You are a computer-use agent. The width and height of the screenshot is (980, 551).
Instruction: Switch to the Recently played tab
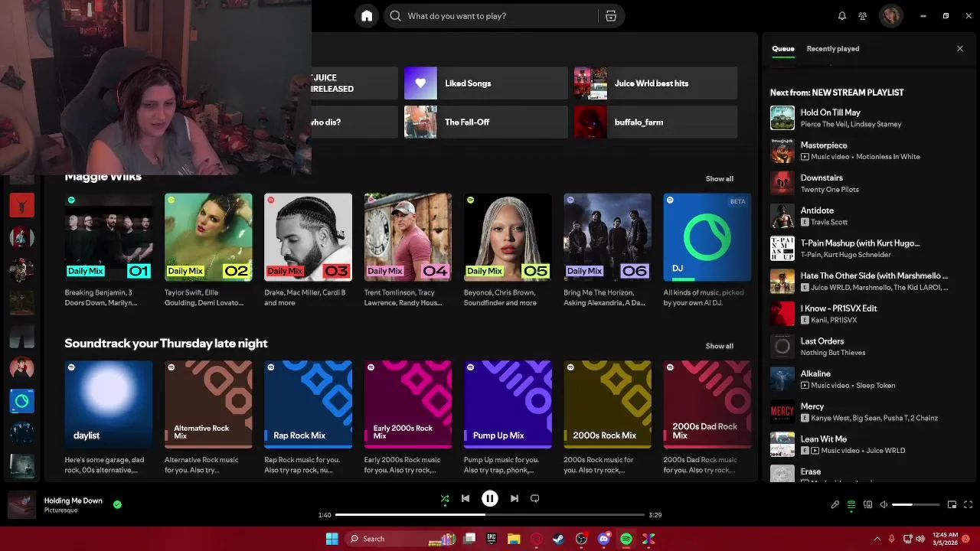click(x=833, y=49)
